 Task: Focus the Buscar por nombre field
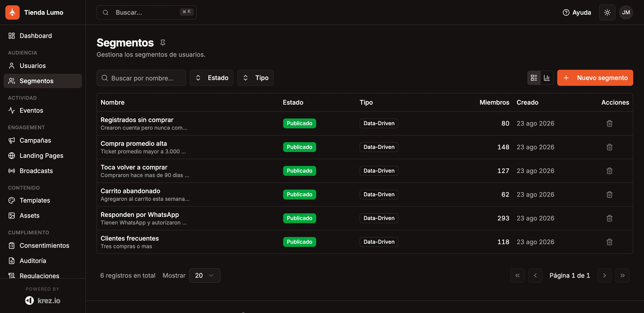[141, 78]
